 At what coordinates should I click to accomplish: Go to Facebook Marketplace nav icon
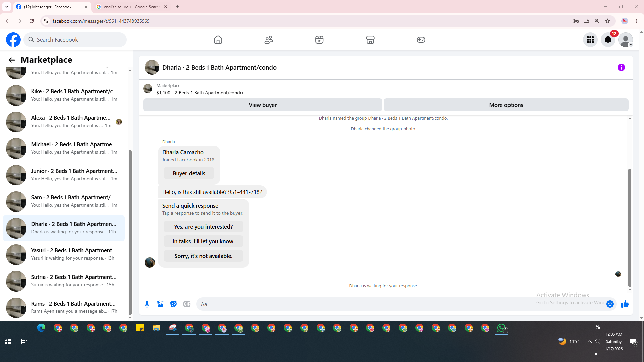(x=370, y=40)
